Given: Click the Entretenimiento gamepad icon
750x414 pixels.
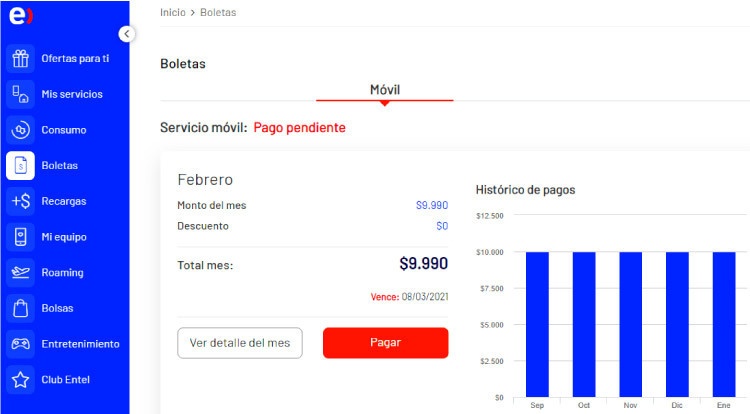Looking at the screenshot, I should [20, 344].
